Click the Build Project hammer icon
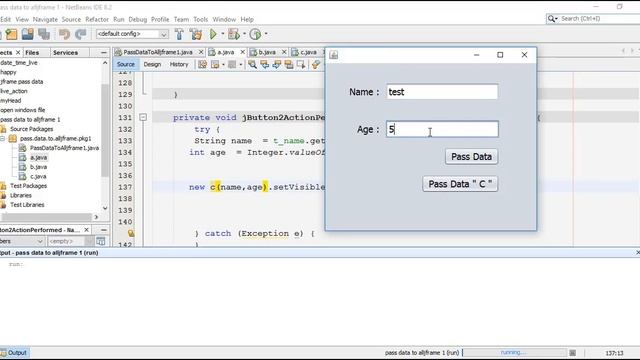 click(x=179, y=34)
